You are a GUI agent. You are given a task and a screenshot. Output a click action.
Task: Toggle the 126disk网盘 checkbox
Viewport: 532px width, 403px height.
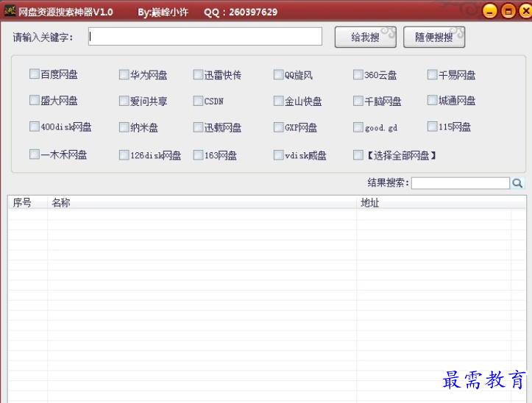(124, 155)
